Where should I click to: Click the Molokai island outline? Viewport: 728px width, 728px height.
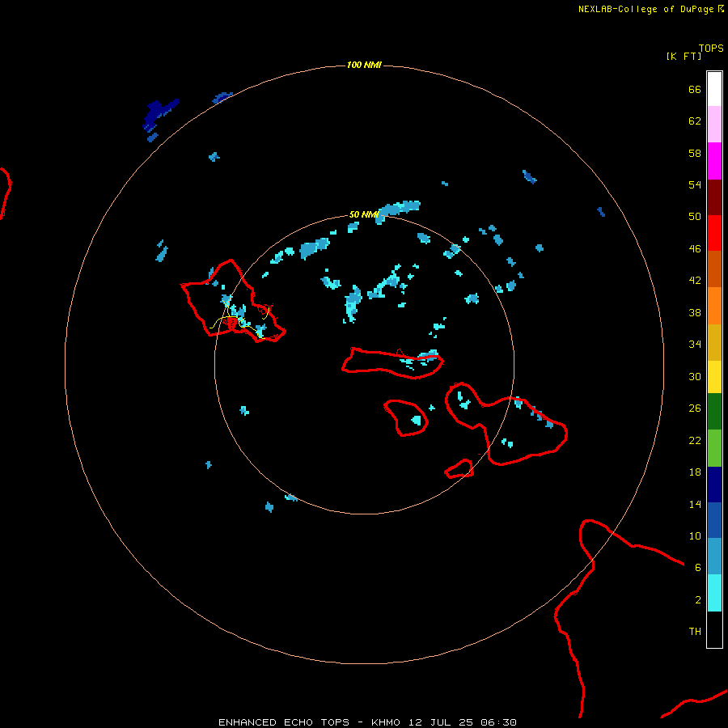pos(393,363)
